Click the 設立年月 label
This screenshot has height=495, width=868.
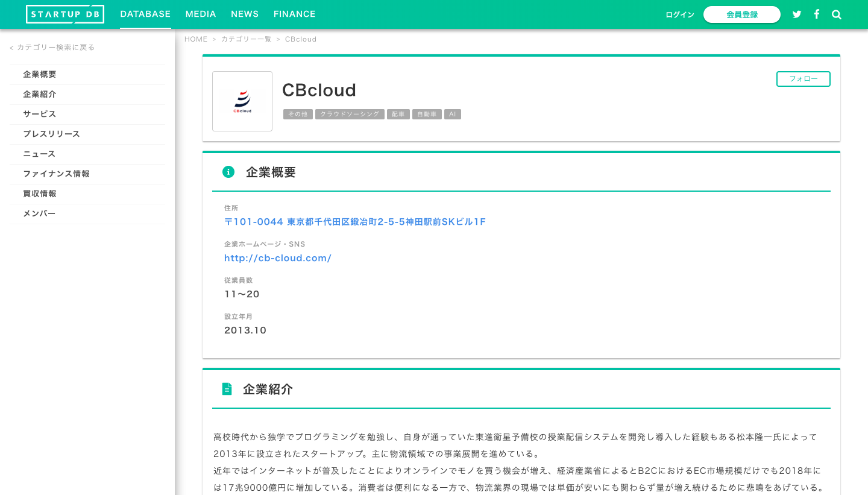[x=239, y=317]
